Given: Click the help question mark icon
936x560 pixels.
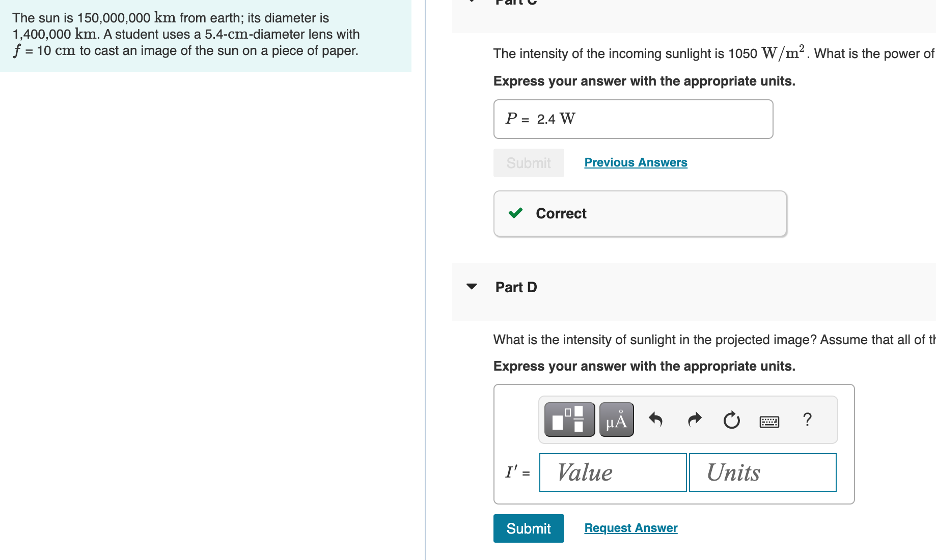Looking at the screenshot, I should (807, 419).
